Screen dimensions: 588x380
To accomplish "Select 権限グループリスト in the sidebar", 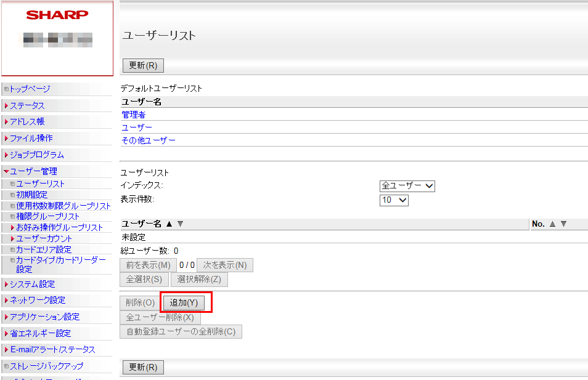I will [47, 217].
